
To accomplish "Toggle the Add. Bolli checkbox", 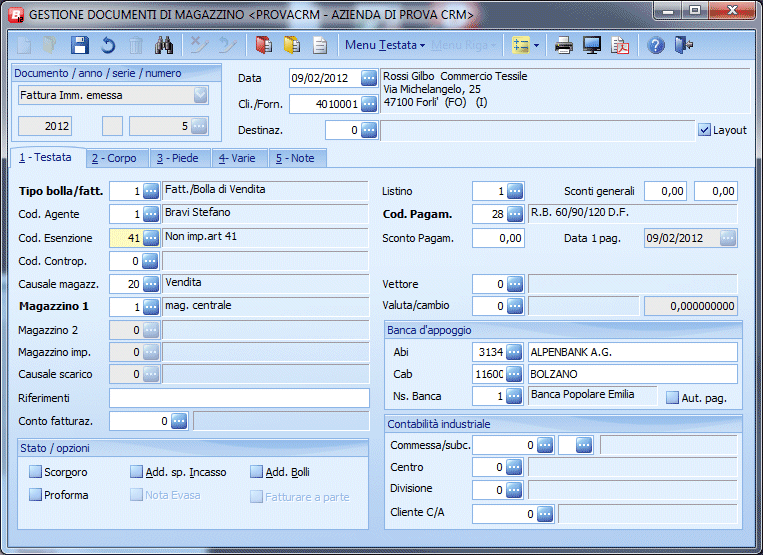I will click(257, 472).
